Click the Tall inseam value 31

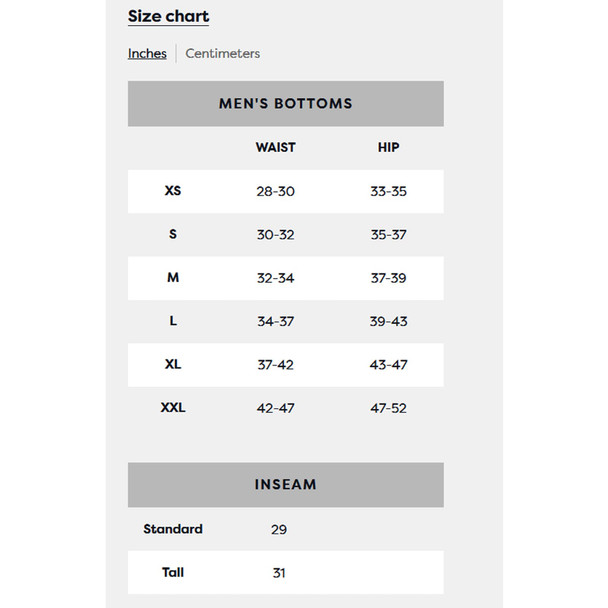click(279, 573)
